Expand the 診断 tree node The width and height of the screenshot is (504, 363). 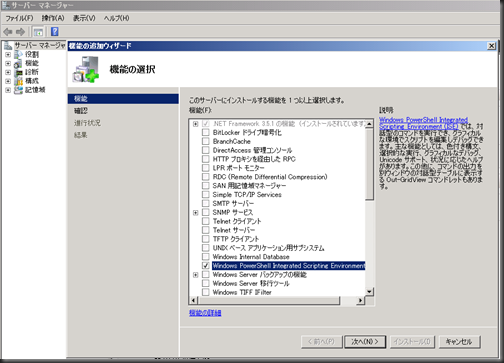click(8, 72)
